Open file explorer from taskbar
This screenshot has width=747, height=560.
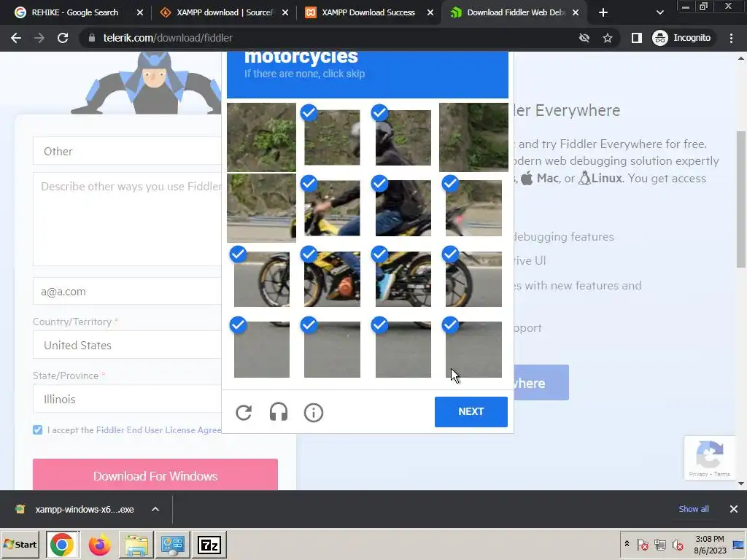[x=136, y=545]
